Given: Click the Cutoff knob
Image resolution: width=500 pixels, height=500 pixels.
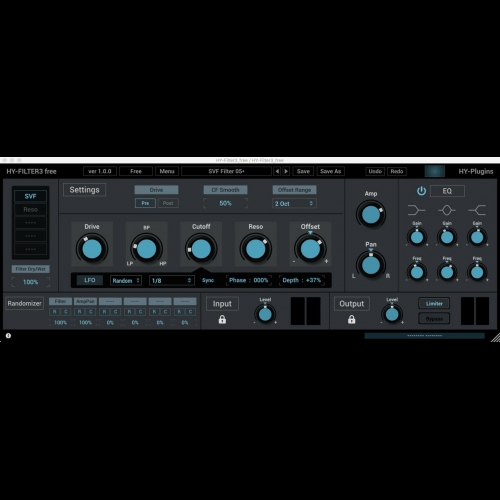Looking at the screenshot, I should point(201,249).
